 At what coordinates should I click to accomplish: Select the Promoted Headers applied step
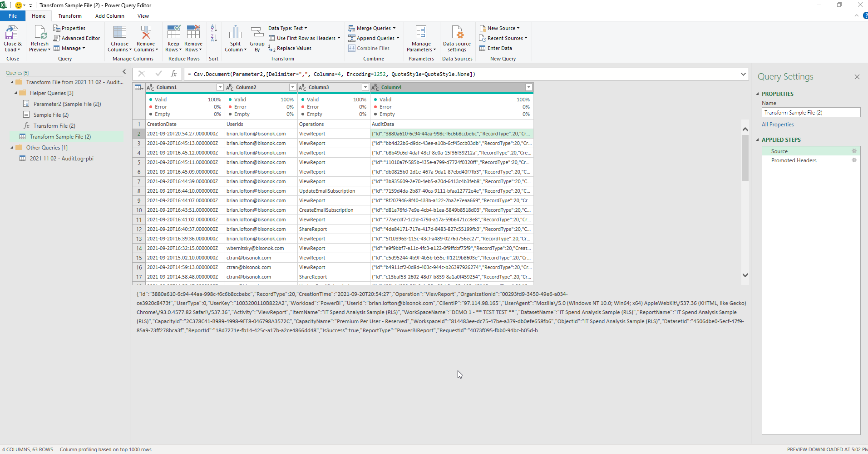pos(794,160)
